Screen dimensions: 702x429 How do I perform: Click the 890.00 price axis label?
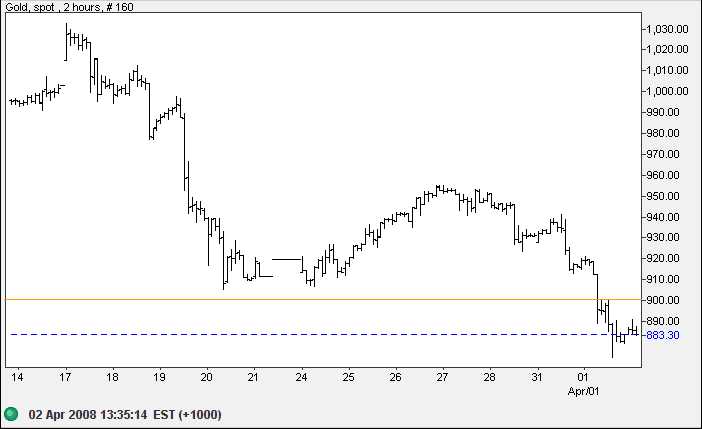[x=663, y=321]
